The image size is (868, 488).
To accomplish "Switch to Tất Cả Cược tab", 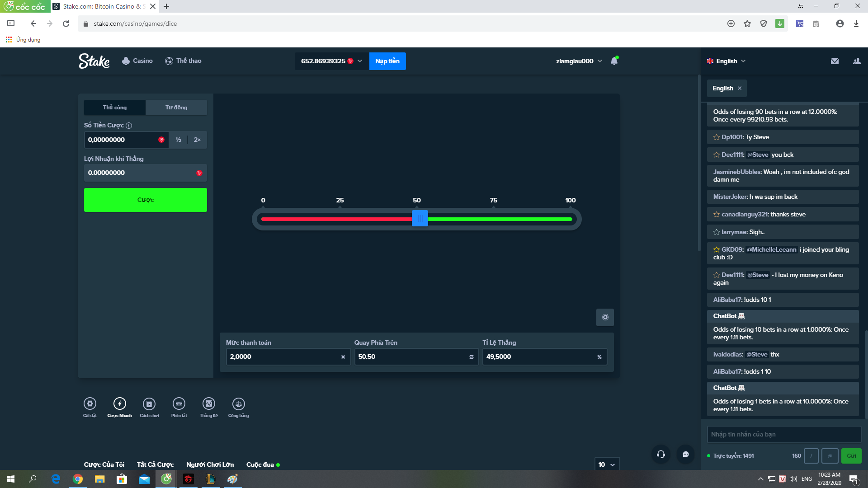I will coord(155,465).
